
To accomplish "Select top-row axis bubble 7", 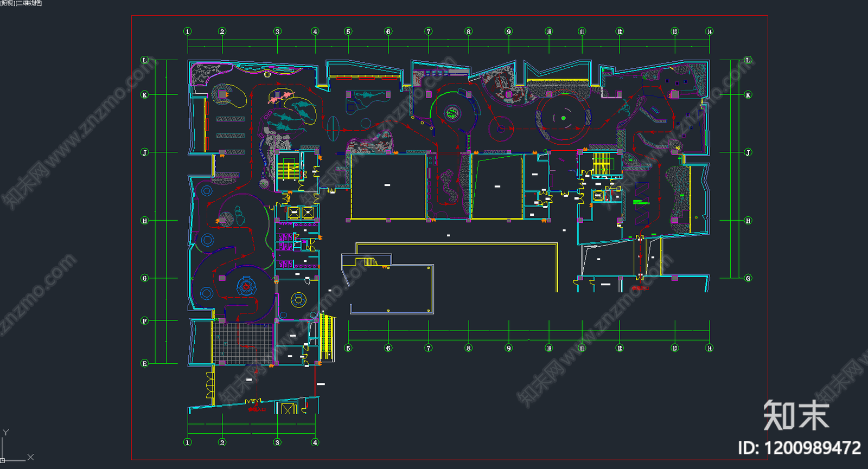I will (x=429, y=31).
